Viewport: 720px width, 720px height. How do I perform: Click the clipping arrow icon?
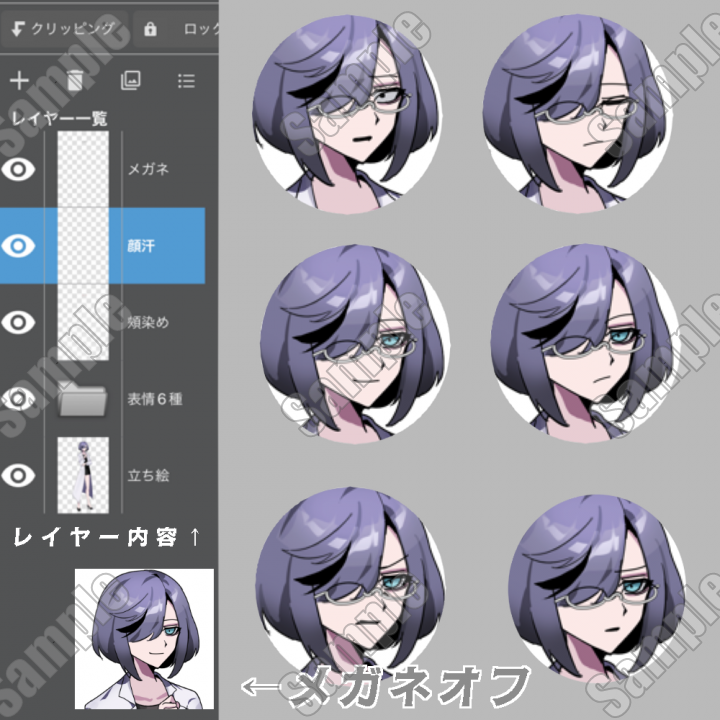17,29
